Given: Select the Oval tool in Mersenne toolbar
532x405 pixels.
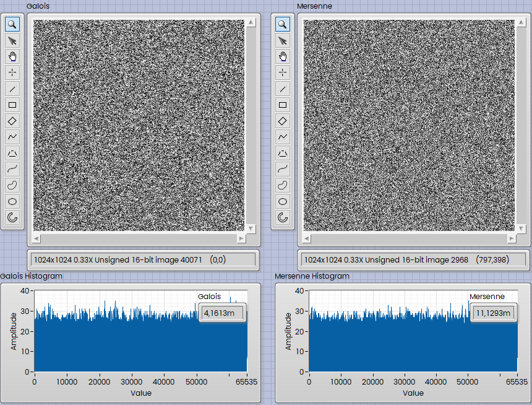Looking at the screenshot, I should pos(283,201).
